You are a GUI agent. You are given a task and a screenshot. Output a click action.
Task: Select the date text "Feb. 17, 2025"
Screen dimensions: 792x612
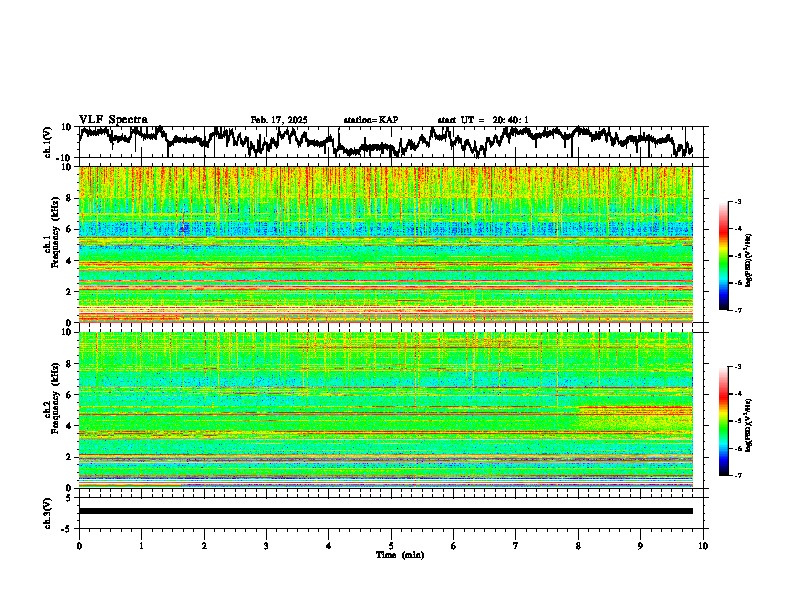click(279, 120)
